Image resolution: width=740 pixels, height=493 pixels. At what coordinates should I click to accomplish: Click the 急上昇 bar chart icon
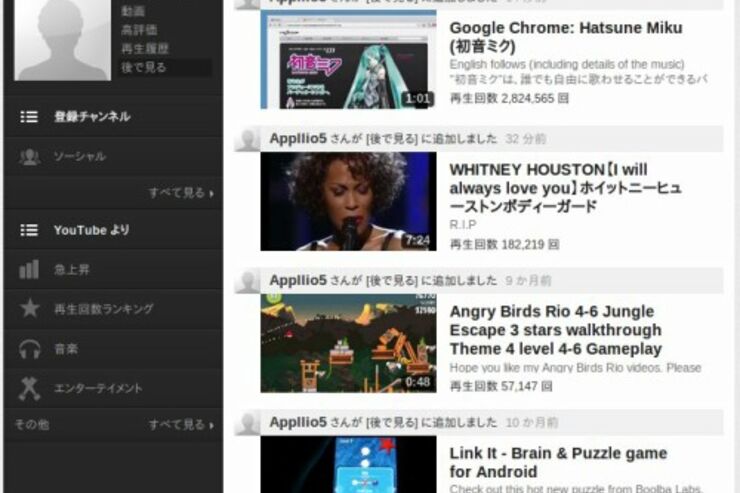coord(29,269)
